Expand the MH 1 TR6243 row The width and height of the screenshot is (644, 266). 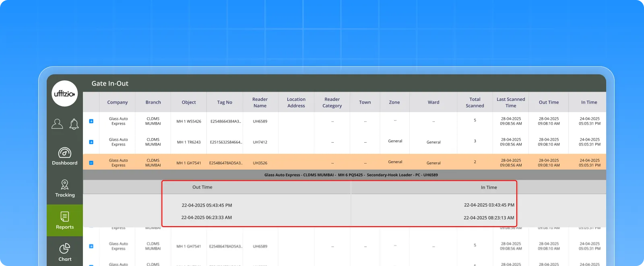[x=91, y=142]
